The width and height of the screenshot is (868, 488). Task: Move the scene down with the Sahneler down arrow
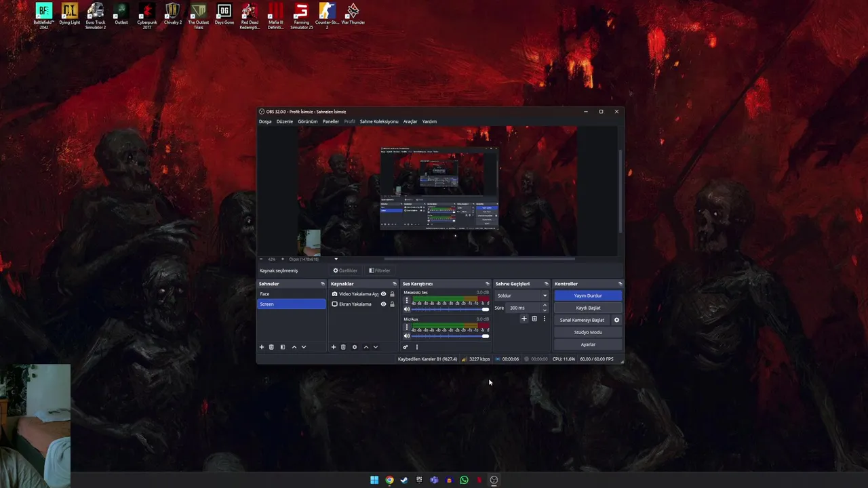click(x=304, y=347)
